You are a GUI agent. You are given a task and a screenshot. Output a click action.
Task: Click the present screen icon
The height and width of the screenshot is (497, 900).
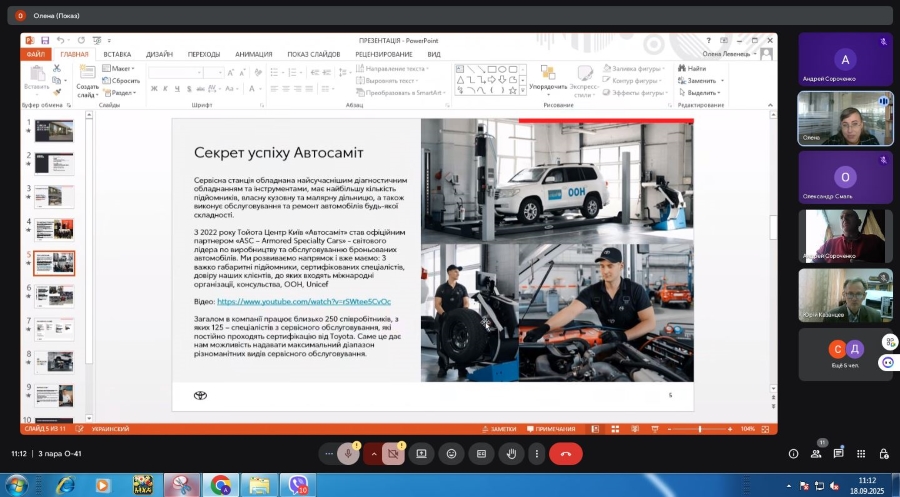point(421,453)
